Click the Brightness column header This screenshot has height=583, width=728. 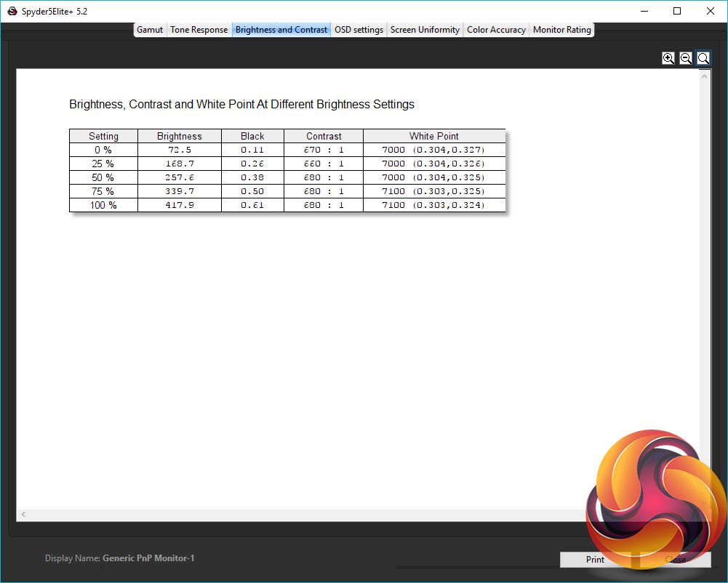pos(179,136)
